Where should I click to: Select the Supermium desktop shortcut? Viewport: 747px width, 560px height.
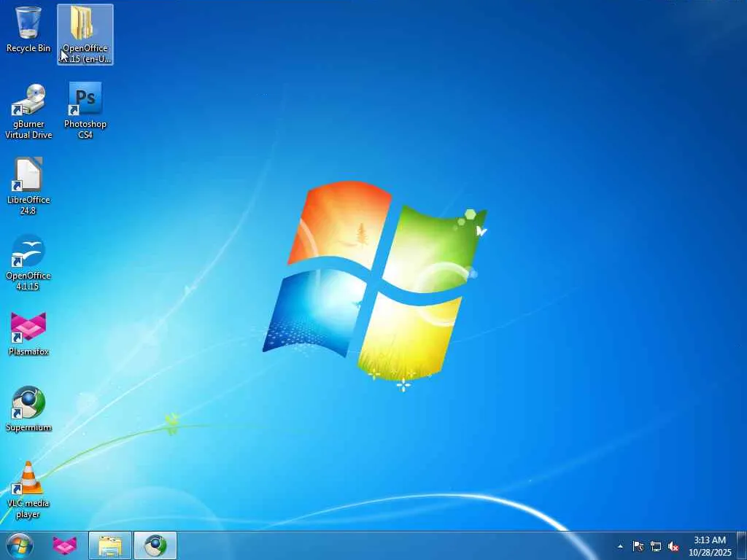28,409
